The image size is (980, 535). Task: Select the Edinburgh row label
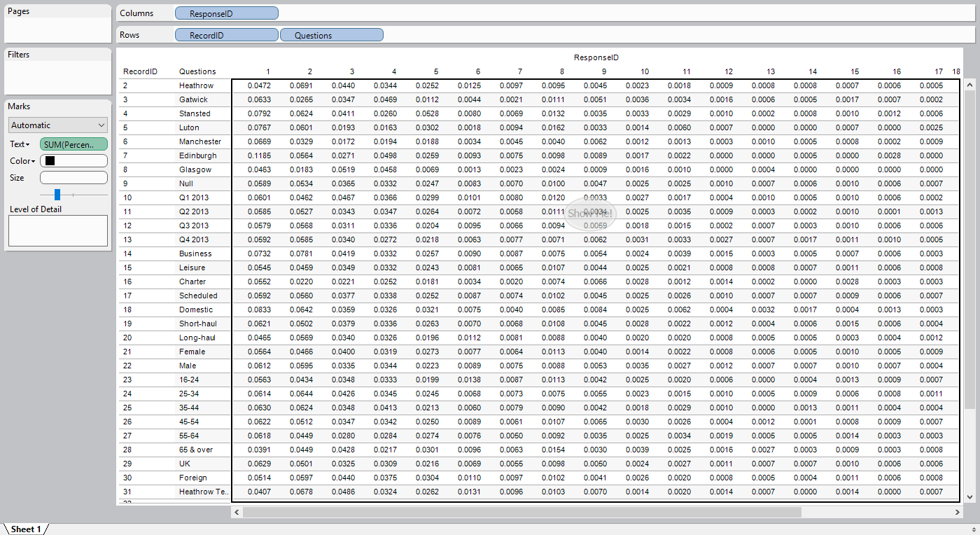coord(198,155)
